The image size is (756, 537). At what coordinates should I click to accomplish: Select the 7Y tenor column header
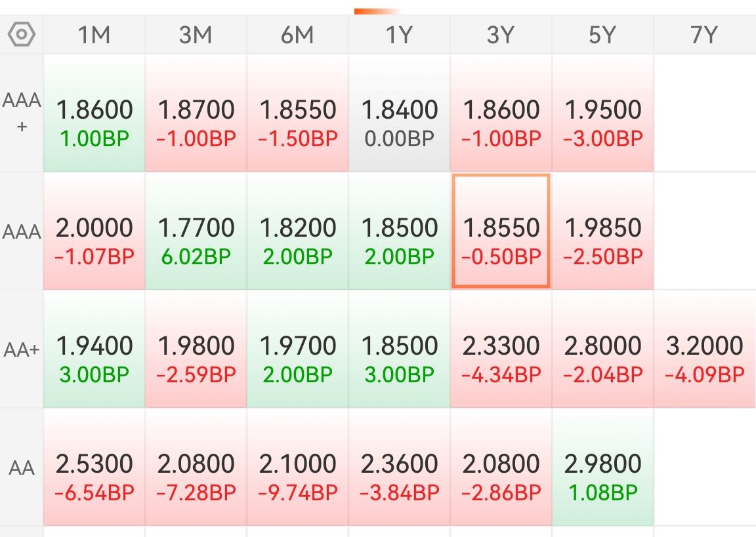click(704, 35)
